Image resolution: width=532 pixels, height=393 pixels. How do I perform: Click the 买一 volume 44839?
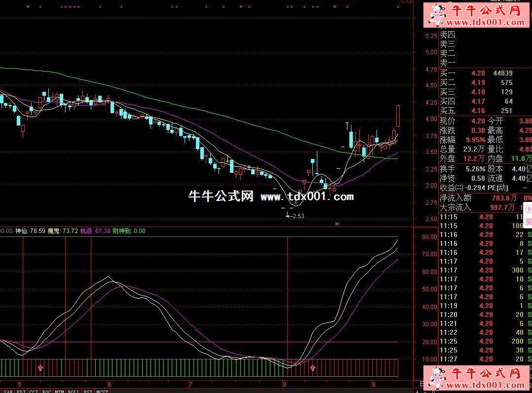point(503,73)
